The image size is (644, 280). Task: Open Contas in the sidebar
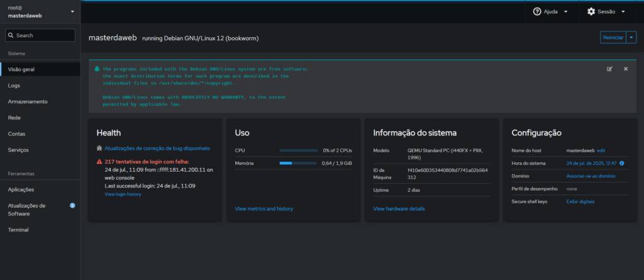tap(40, 134)
